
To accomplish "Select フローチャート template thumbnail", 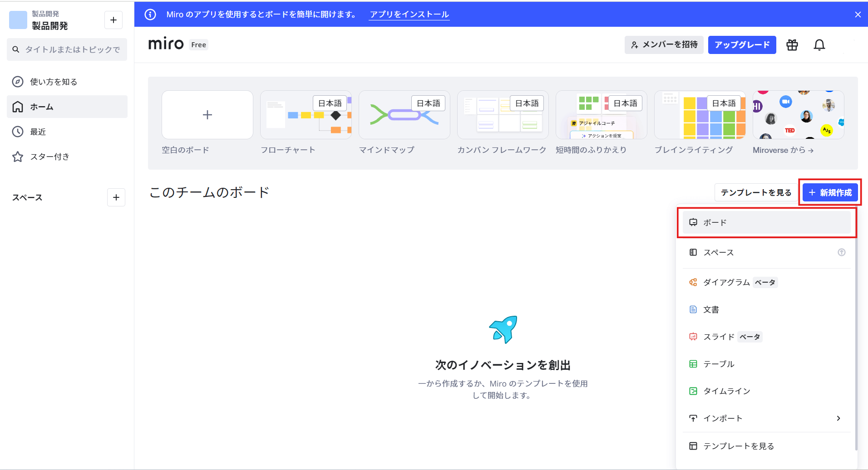I will coord(306,115).
